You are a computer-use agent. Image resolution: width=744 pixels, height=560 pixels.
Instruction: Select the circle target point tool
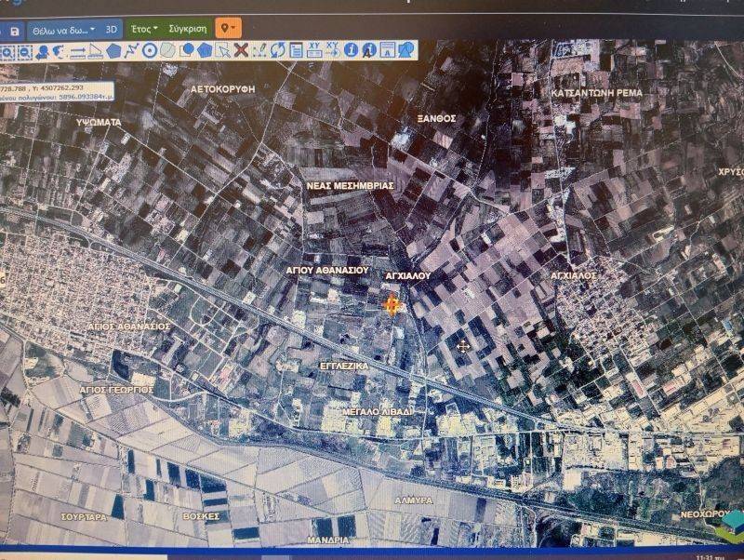coord(150,51)
